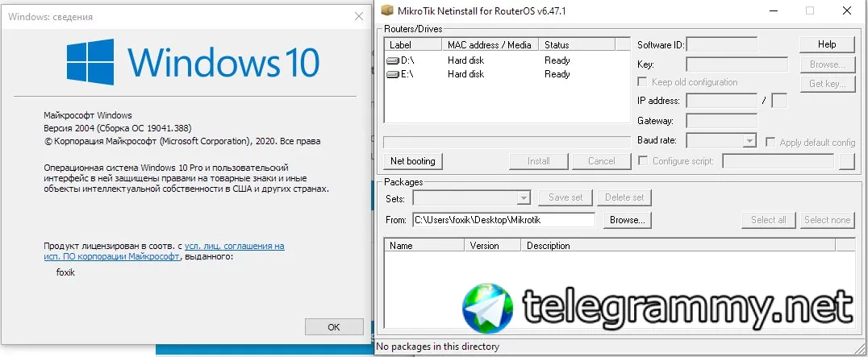Click the licensed user name foxik

click(65, 272)
